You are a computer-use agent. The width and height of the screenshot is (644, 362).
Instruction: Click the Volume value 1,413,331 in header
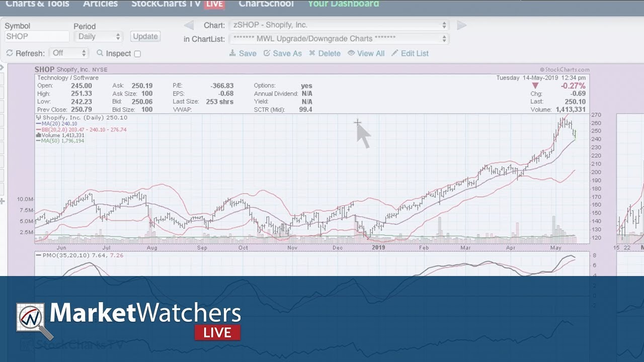coord(571,110)
